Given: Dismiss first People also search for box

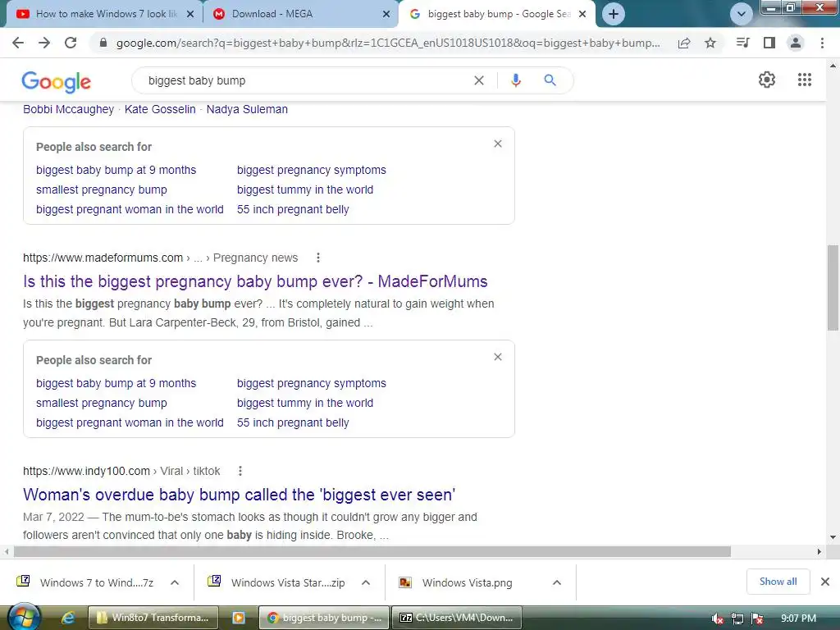Looking at the screenshot, I should click(x=498, y=144).
